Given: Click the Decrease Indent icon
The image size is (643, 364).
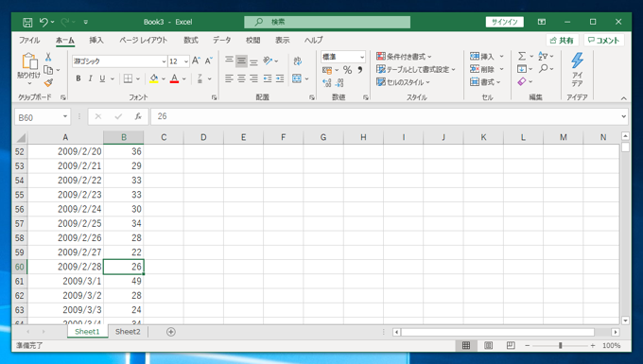Looking at the screenshot, I should click(x=268, y=78).
